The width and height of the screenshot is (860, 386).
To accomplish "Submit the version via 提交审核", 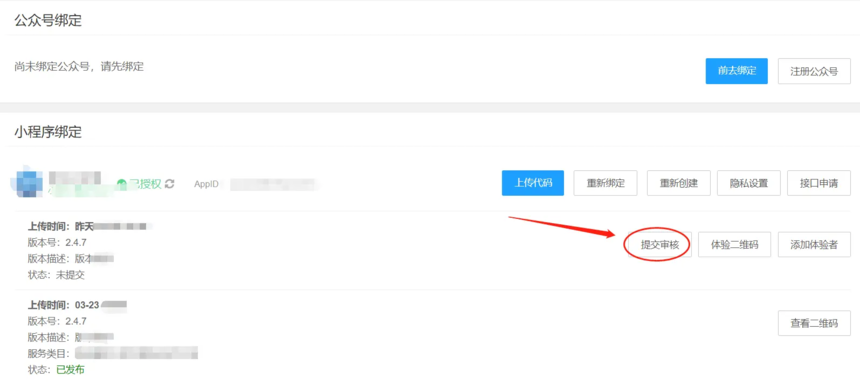I will 660,245.
